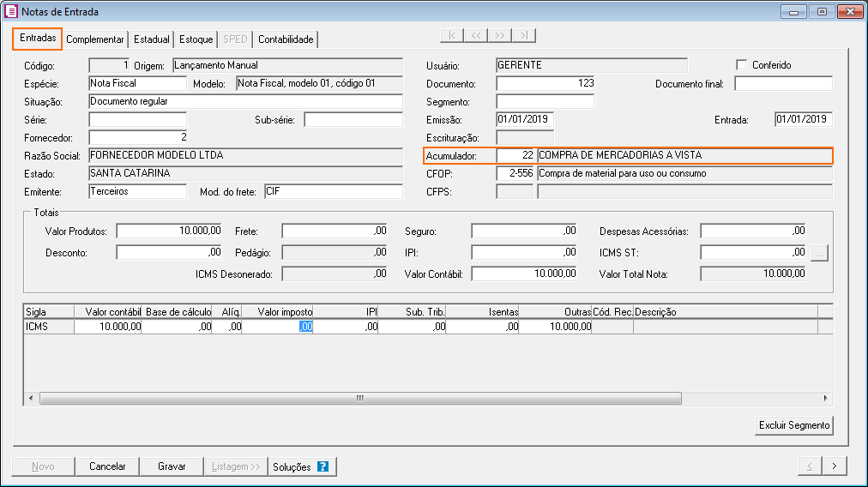The height and width of the screenshot is (487, 868).
Task: Click the previous page arrow at bottom right
Action: coord(810,466)
